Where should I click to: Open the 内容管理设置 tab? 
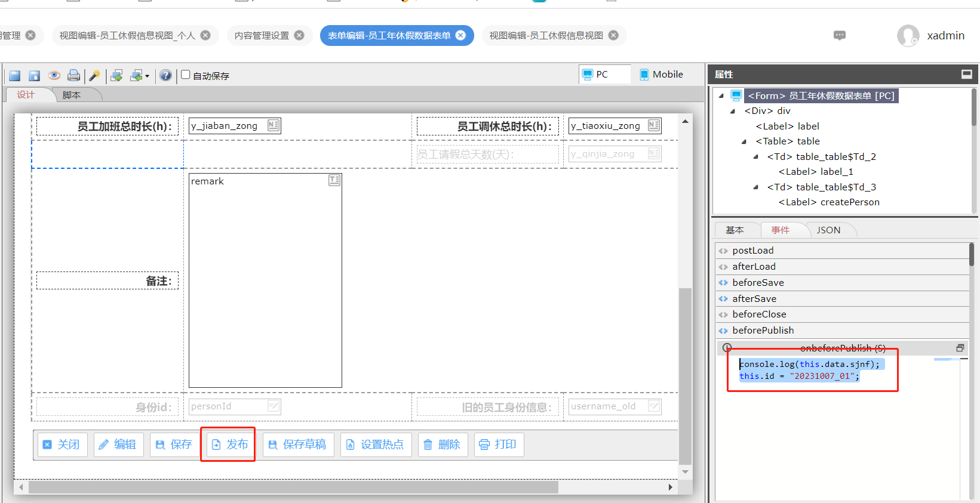pos(262,35)
